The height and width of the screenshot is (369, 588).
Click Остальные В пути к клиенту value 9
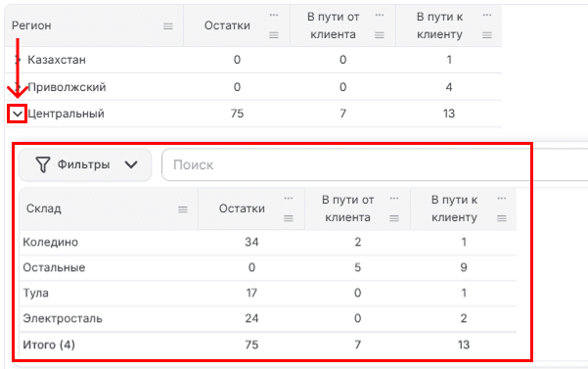[x=464, y=268]
